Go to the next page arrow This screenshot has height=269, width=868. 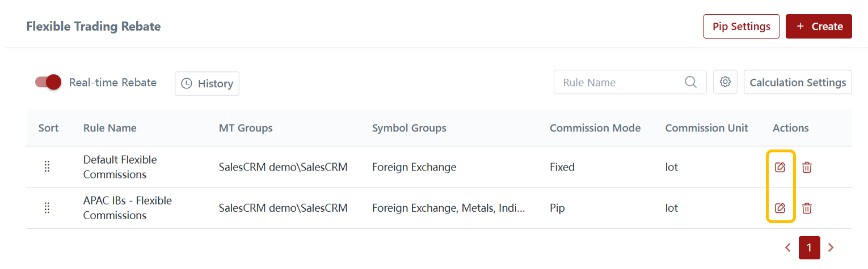(831, 247)
